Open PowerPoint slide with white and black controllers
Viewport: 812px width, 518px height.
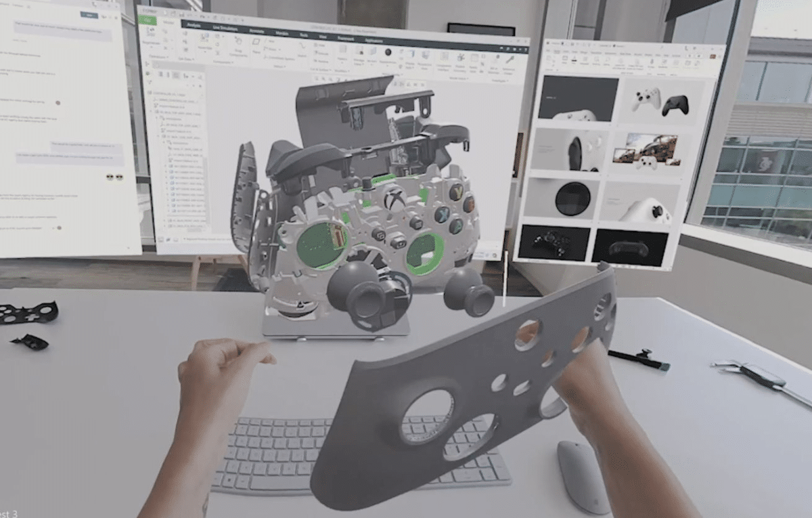click(660, 102)
